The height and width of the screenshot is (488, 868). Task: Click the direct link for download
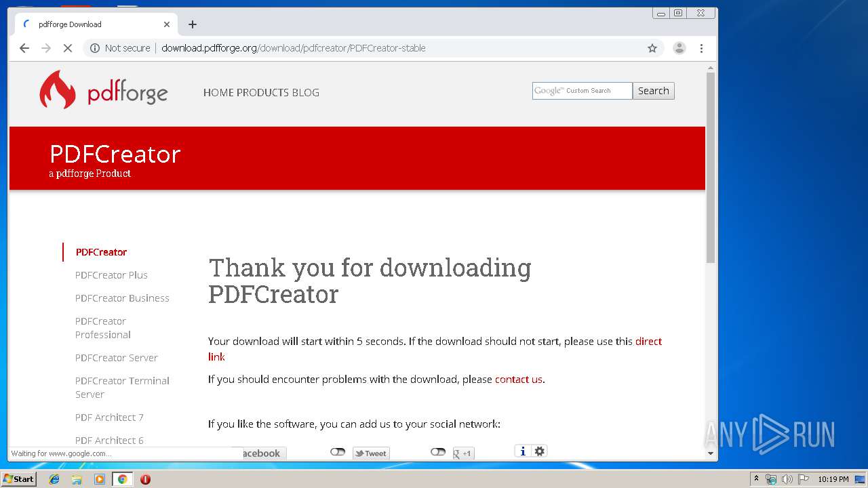(648, 341)
